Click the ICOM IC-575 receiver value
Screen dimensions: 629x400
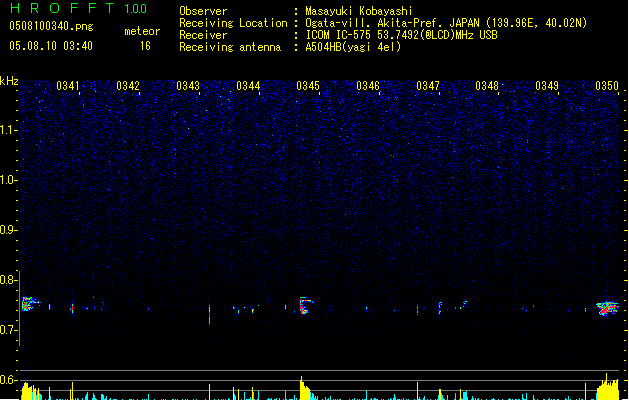(401, 35)
